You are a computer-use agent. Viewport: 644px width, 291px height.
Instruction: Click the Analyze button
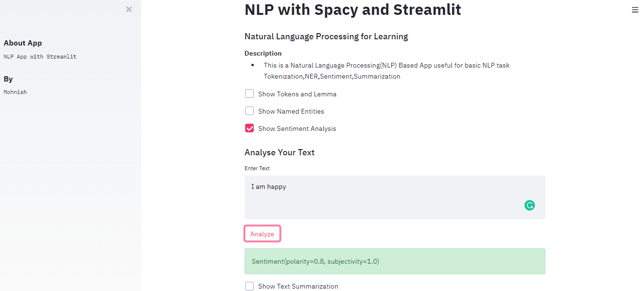point(262,233)
